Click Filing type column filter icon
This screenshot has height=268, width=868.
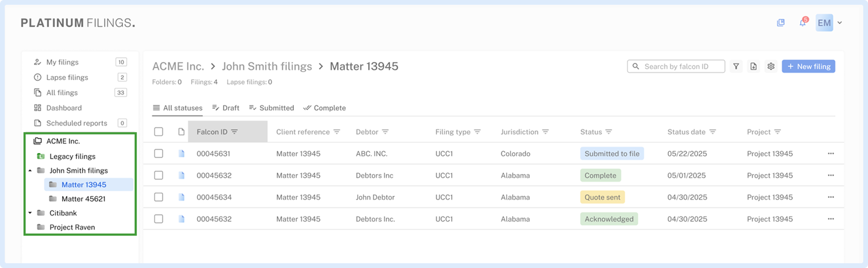point(477,132)
